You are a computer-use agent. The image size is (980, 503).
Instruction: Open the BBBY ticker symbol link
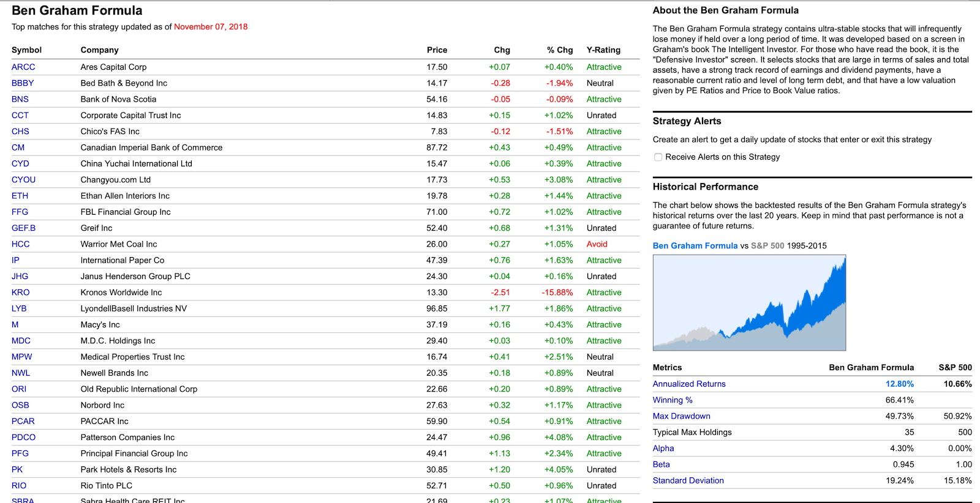pyautogui.click(x=23, y=83)
